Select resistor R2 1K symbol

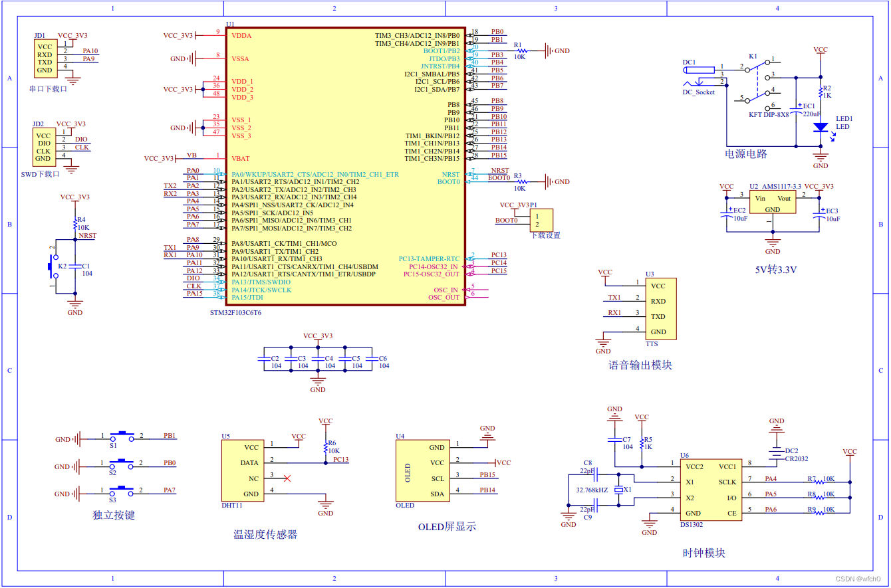tap(821, 92)
